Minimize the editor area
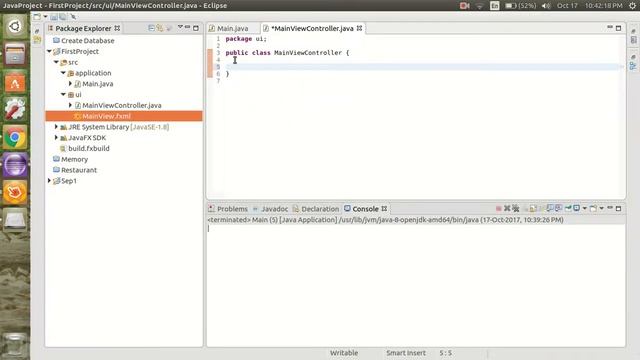This screenshot has width=640, height=360. 610,27
